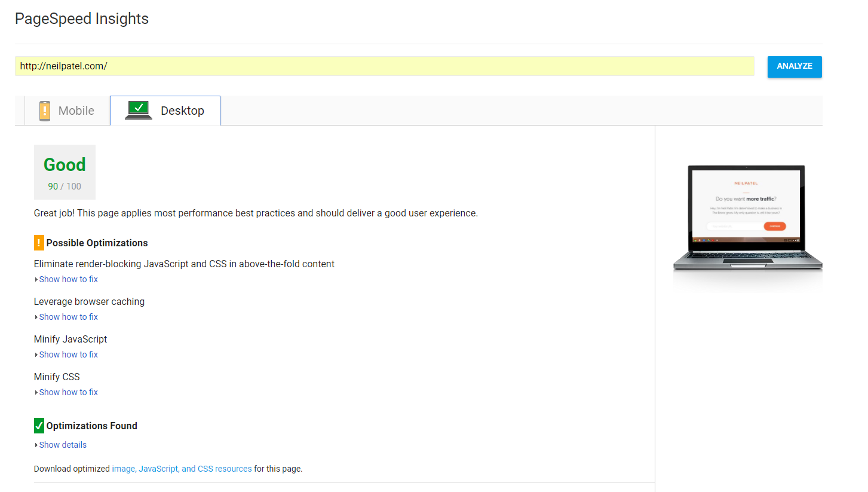Click the Leverage browser caching text

click(x=89, y=301)
